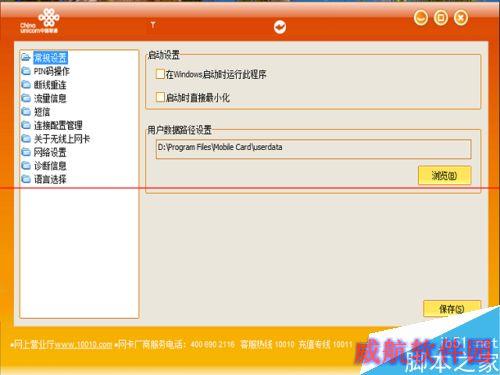The height and width of the screenshot is (375, 500).
Task: Select 常规设置 in the settings tree
Action: point(50,58)
